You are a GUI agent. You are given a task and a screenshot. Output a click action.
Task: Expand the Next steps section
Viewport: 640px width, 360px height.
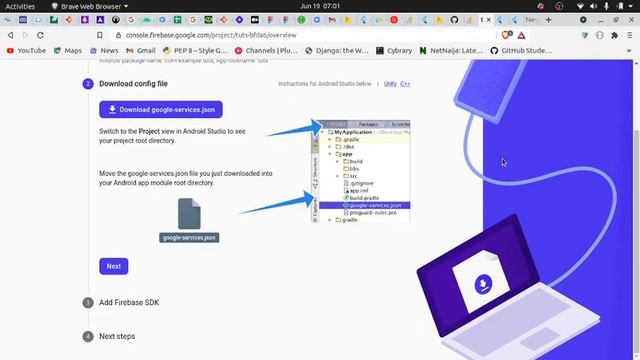117,336
